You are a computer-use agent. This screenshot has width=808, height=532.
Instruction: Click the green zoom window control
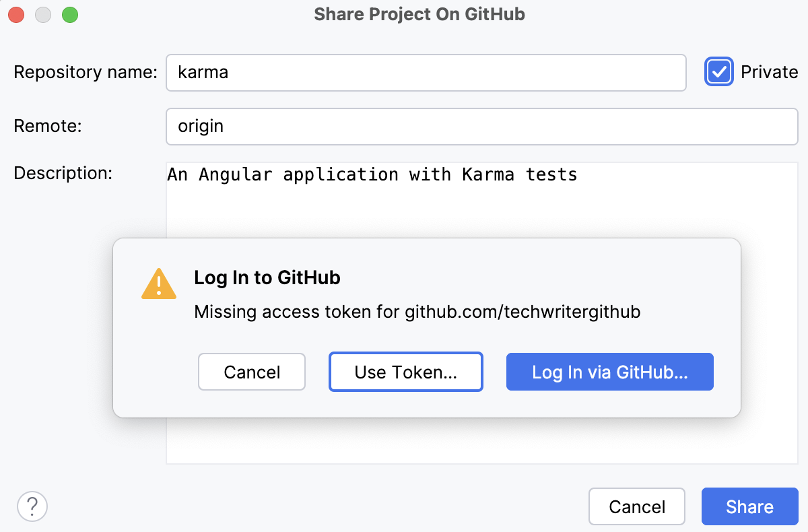(69, 14)
